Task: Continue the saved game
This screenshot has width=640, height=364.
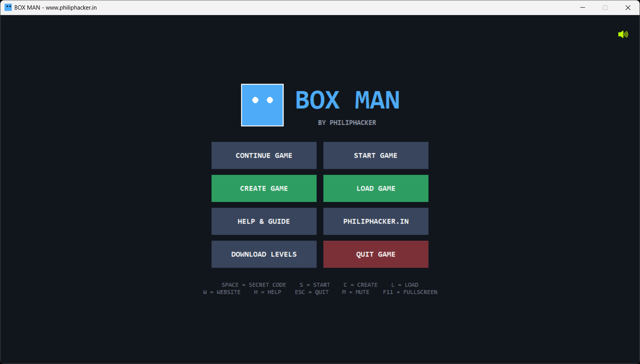Action: coord(264,156)
